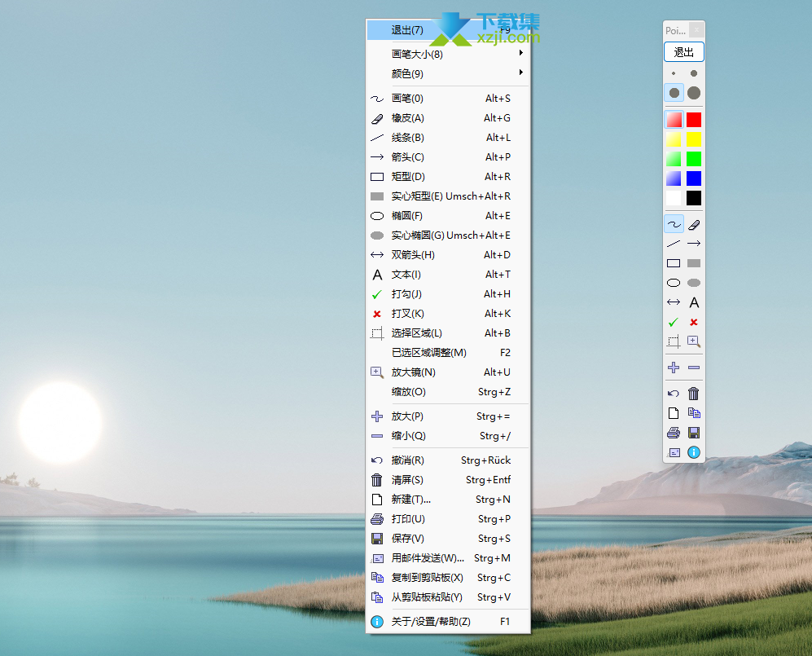812x656 pixels.
Task: Pick the green check mark stamp in the toolbar
Action: point(674,323)
